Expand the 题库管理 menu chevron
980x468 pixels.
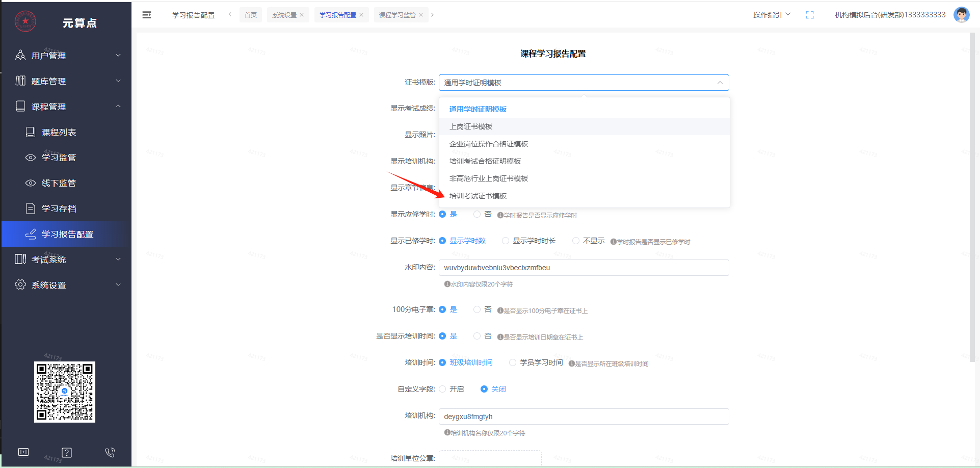pos(118,81)
